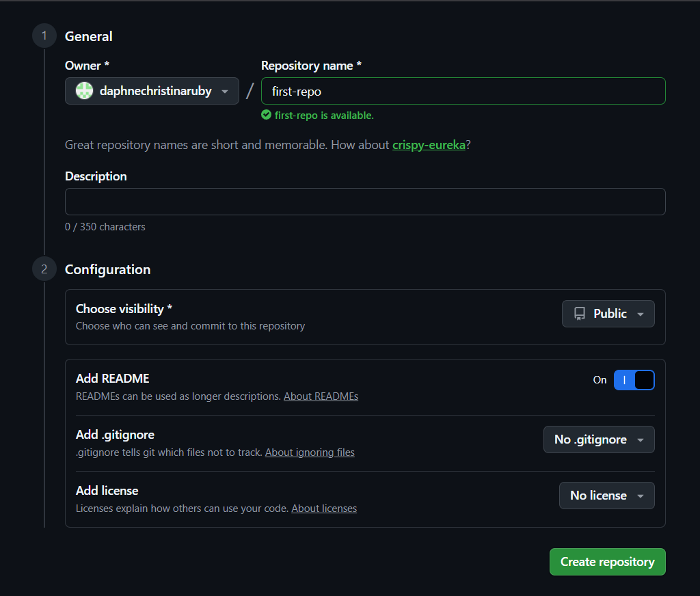The width and height of the screenshot is (700, 596).
Task: Click the repository icon beside Public
Action: [580, 314]
